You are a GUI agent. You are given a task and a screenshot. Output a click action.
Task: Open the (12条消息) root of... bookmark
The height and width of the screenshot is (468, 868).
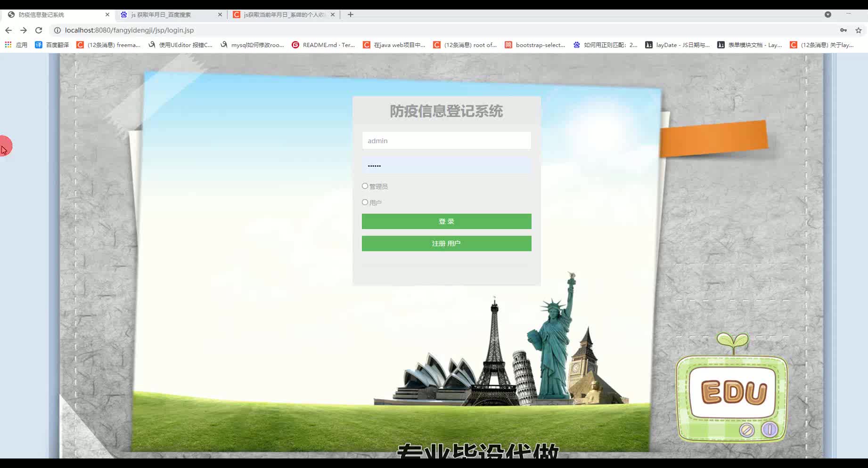point(465,45)
